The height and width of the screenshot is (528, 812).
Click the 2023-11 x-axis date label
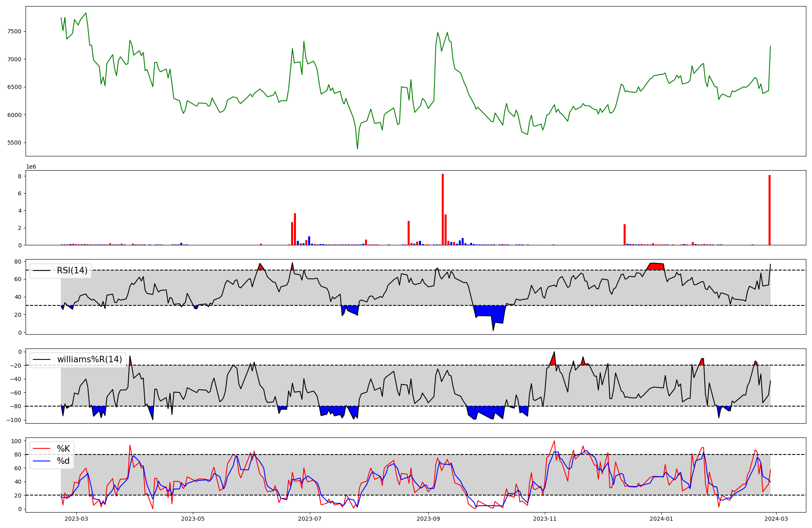pyautogui.click(x=545, y=518)
